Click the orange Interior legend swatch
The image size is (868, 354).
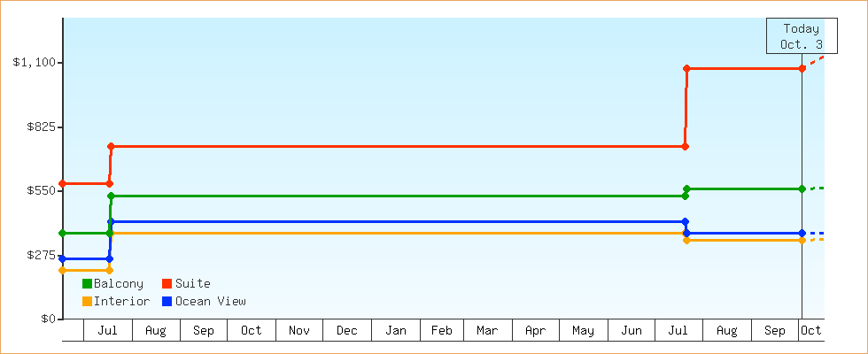[87, 302]
